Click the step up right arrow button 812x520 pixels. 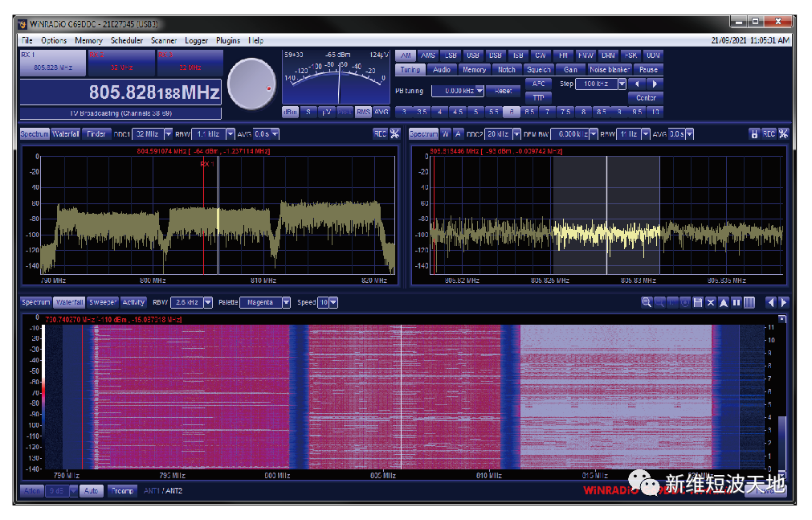655,84
